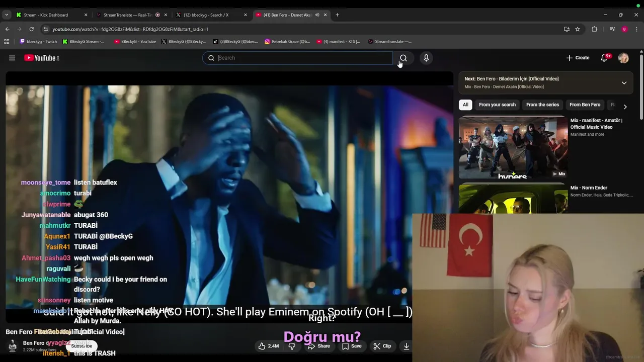644x362 pixels.
Task: Click chat username HaveFunWatching
Action: coord(43,280)
